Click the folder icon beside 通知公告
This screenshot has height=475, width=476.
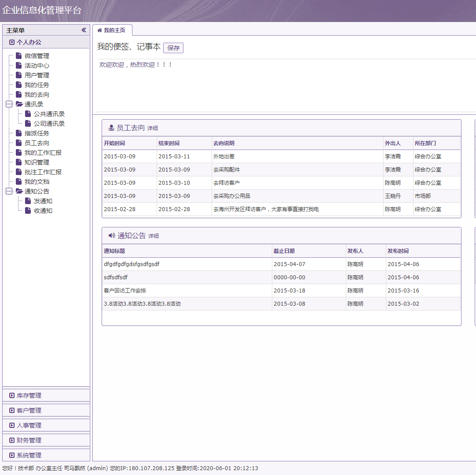[19, 191]
